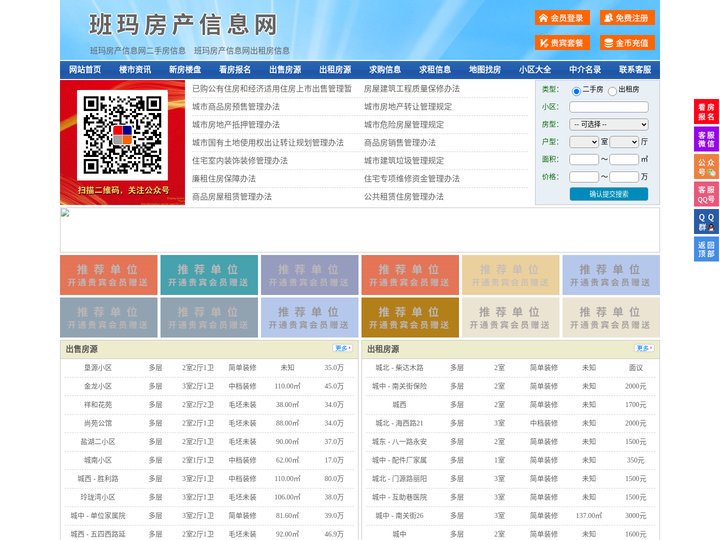Viewport: 720px width, 540px height.
Task: Open 廉租住房保障办法 link
Action: tap(224, 179)
